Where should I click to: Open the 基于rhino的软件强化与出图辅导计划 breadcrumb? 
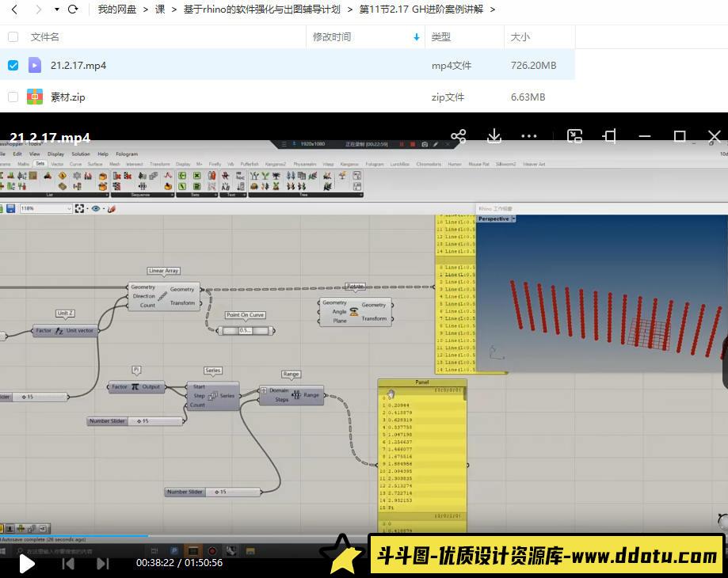(261, 10)
